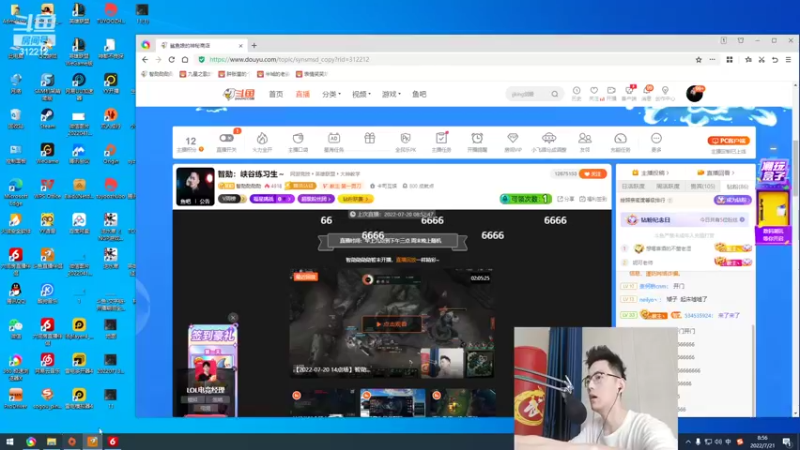The width and height of the screenshot is (800, 450).
Task: Toggle the 直播开关 live switch
Action: (x=227, y=138)
